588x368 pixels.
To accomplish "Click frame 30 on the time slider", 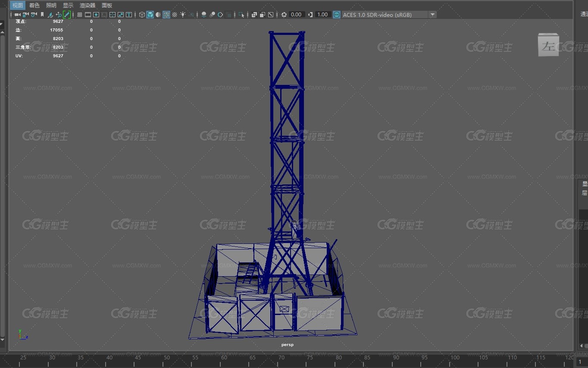I will pos(52,358).
